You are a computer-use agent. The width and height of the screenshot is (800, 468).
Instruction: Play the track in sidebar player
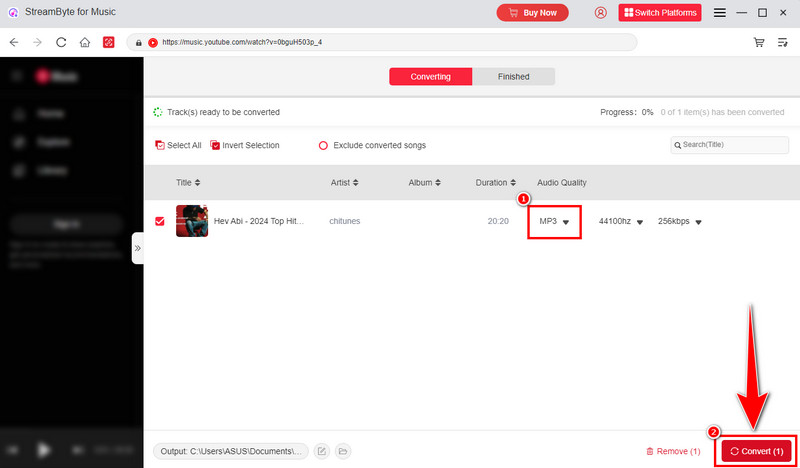[x=44, y=450]
